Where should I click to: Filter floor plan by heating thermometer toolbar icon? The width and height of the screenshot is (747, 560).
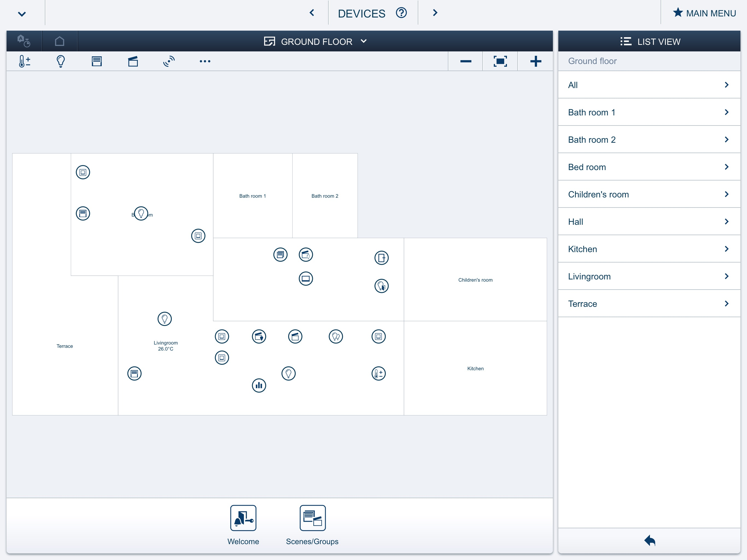point(24,61)
